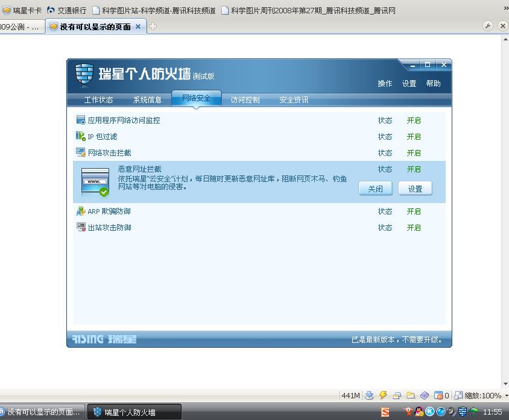Click the scrollbar down arrow
The width and height of the screenshot is (509, 420).
[x=505, y=384]
